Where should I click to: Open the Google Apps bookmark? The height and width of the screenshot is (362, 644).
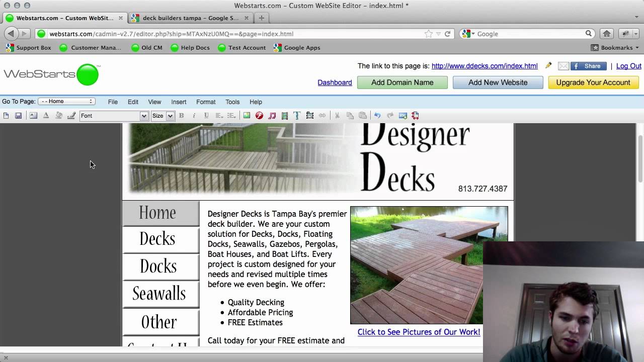click(297, 48)
